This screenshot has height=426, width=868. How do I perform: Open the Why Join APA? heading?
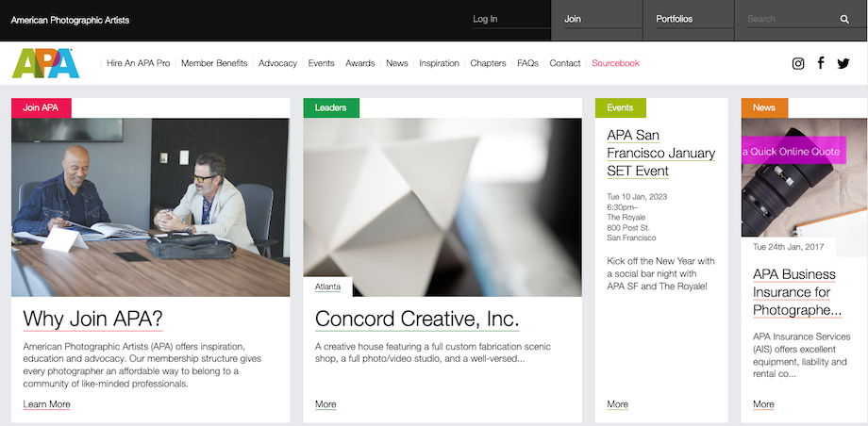[x=93, y=319]
